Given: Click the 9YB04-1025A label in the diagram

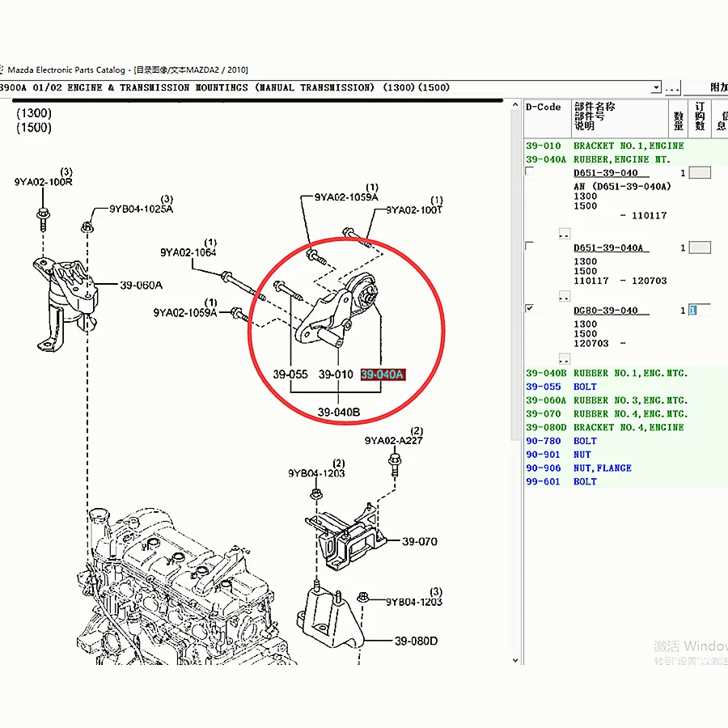Looking at the screenshot, I should coord(141,209).
